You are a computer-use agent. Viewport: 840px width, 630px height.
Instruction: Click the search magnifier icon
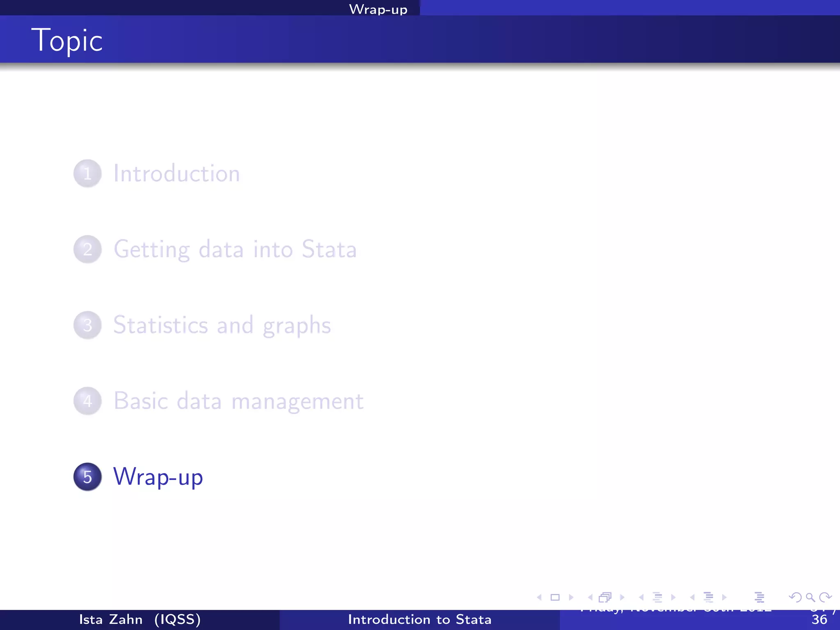click(x=810, y=598)
